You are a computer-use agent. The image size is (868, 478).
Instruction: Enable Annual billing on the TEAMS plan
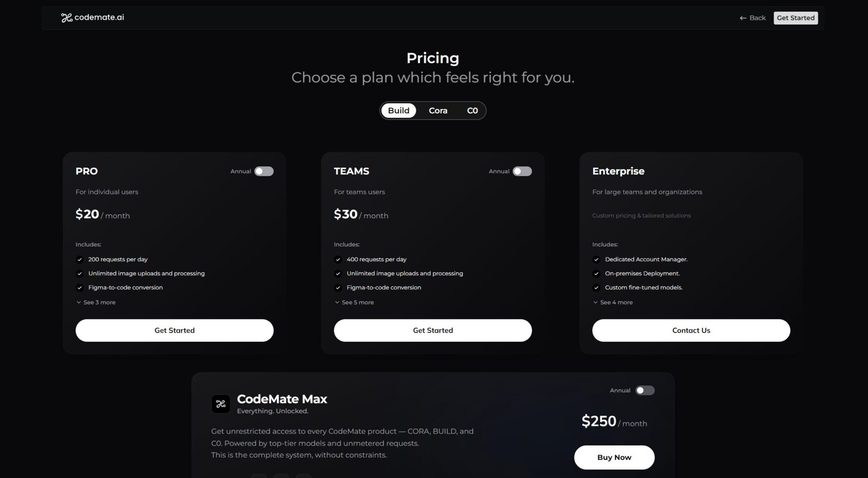523,171
